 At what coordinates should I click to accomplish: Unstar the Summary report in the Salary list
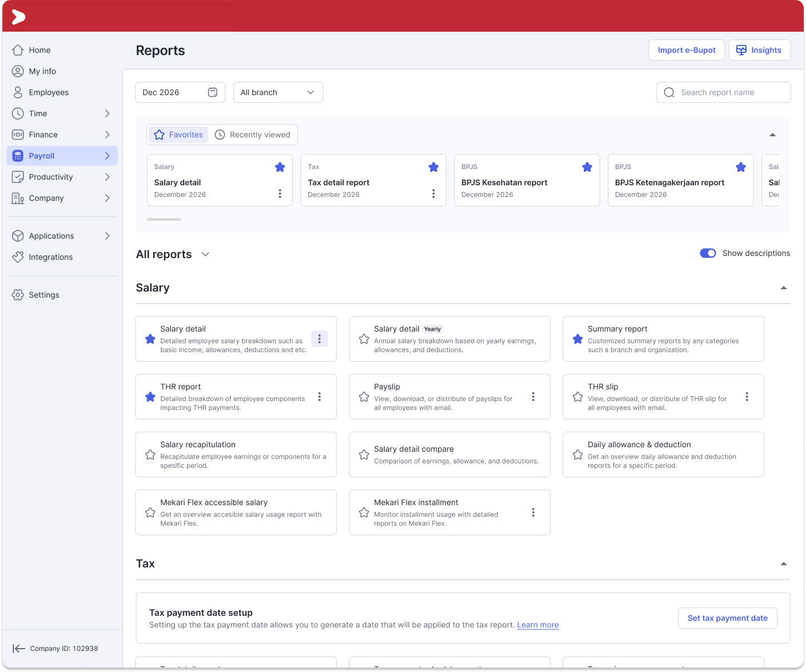(578, 339)
